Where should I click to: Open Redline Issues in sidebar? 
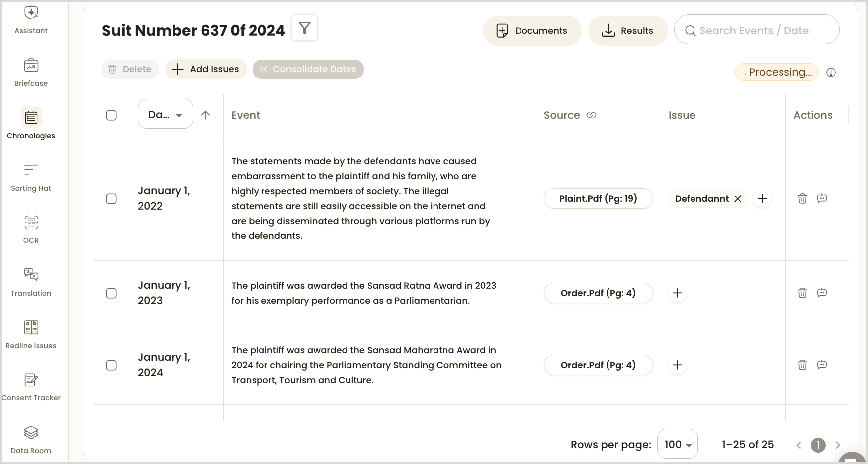tap(31, 334)
